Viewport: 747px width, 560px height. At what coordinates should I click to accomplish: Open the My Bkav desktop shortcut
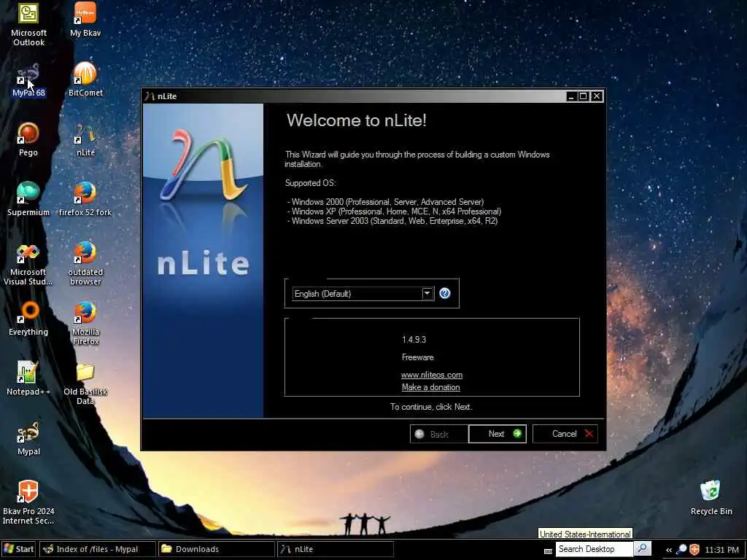click(85, 19)
